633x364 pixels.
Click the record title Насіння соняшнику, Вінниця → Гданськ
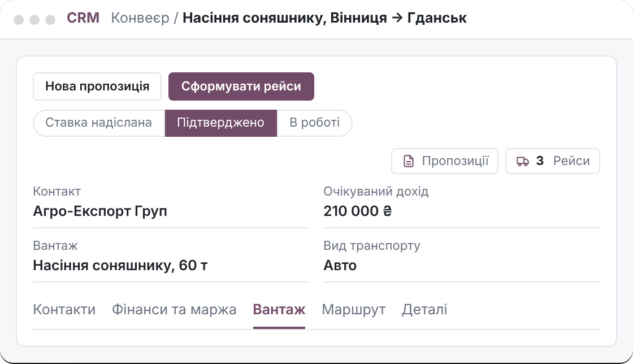coord(324,18)
